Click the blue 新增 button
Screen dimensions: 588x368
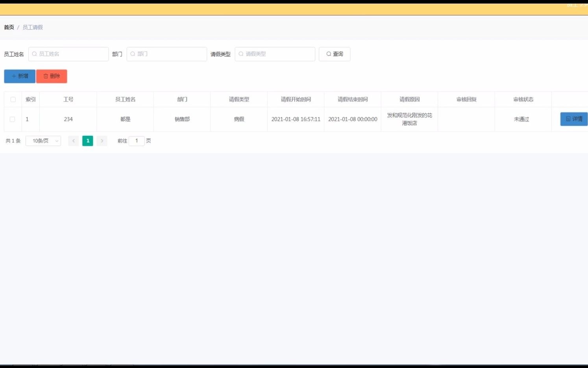click(20, 76)
